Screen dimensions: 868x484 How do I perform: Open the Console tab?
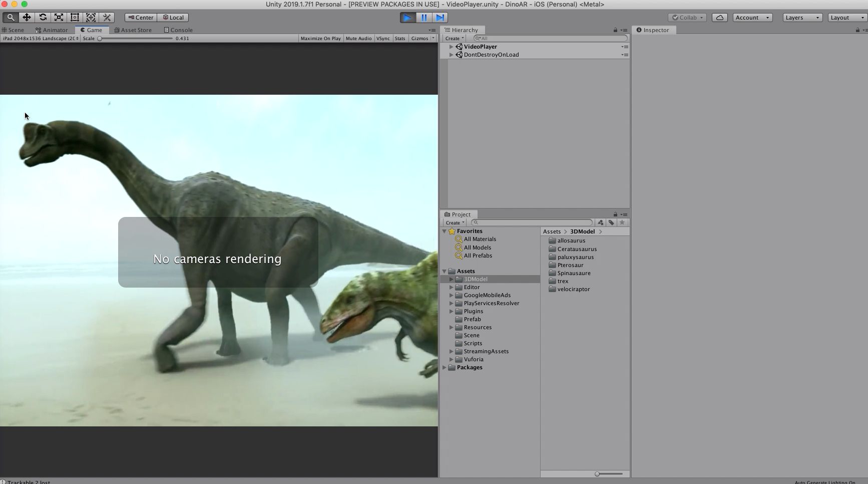(178, 30)
